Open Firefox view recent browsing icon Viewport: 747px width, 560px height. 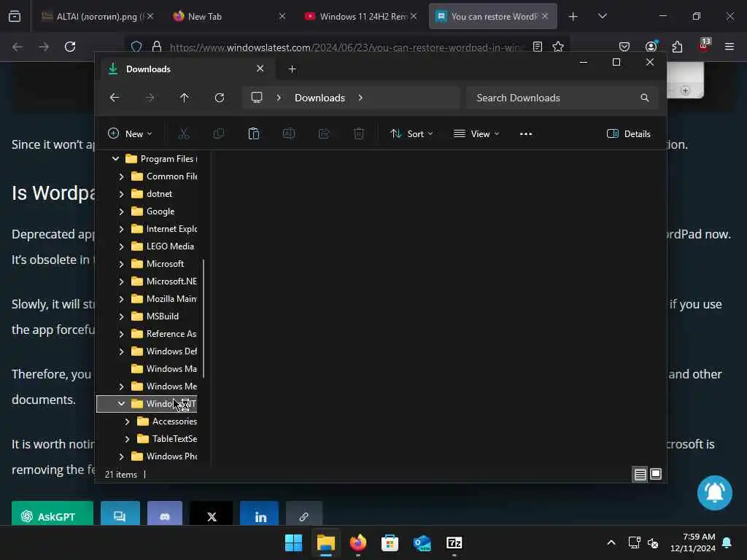pos(15,16)
